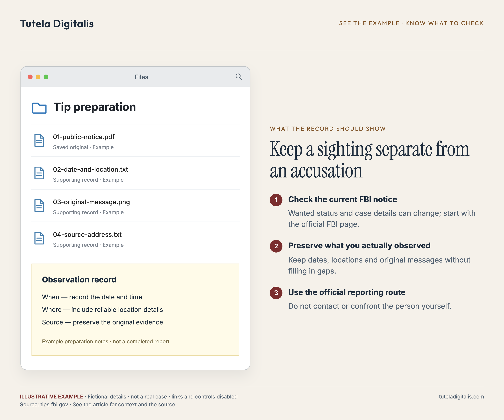Image resolution: width=504 pixels, height=420 pixels.
Task: Click the 'Files' window title
Action: tap(141, 77)
